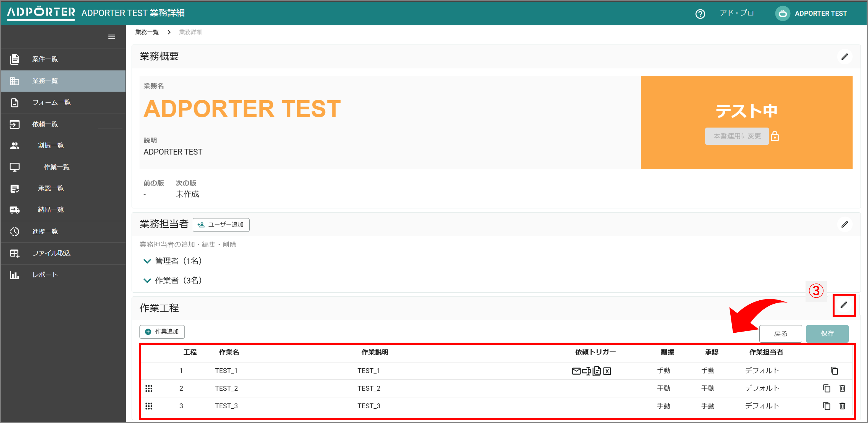Edit 作業工程 with the pencil icon
This screenshot has height=423, width=868.
coord(844,305)
